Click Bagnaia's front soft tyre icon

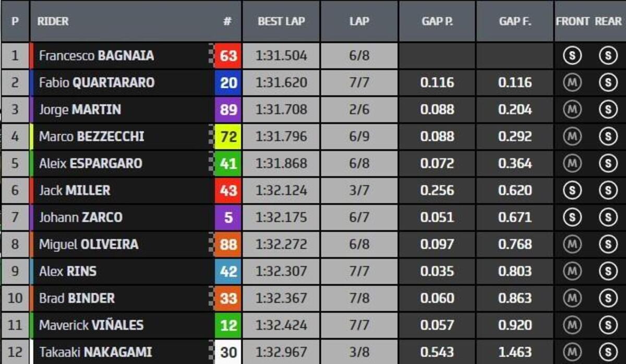572,55
